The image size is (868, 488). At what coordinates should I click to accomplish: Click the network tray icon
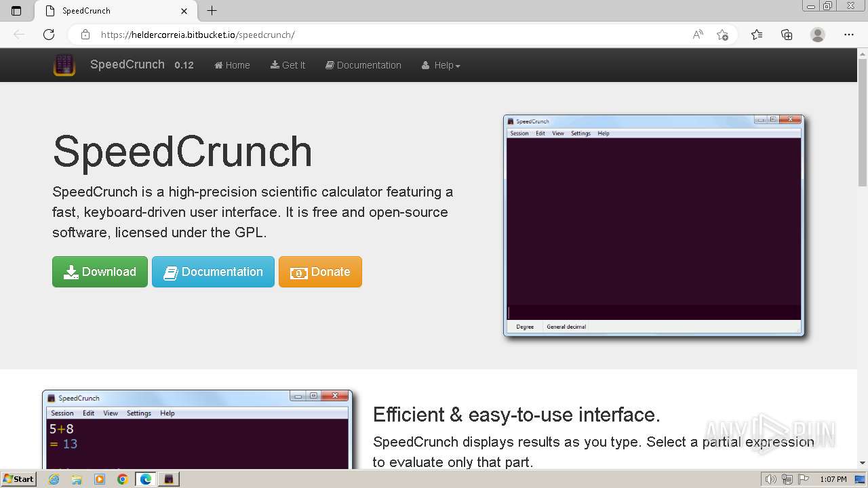(787, 479)
